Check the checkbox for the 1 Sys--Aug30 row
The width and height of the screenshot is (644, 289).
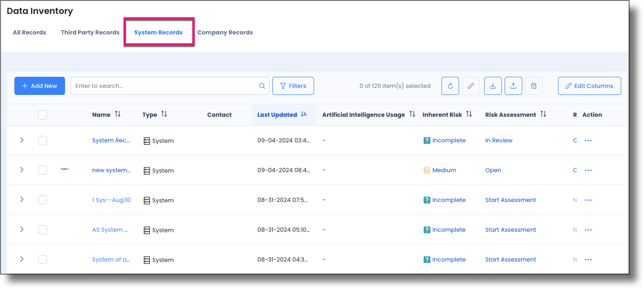click(x=42, y=200)
